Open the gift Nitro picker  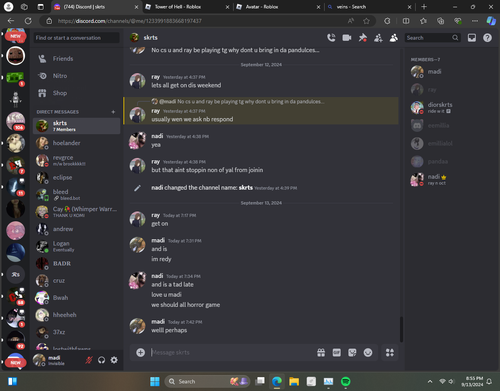(321, 352)
